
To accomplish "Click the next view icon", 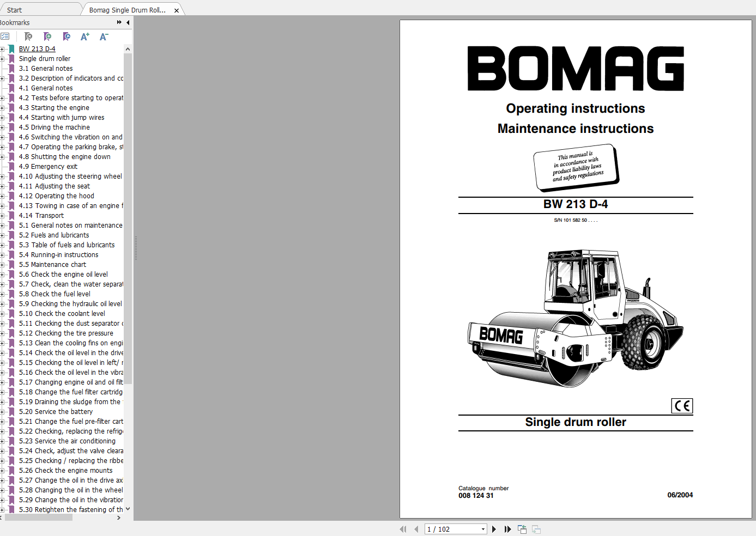I will pos(536,529).
